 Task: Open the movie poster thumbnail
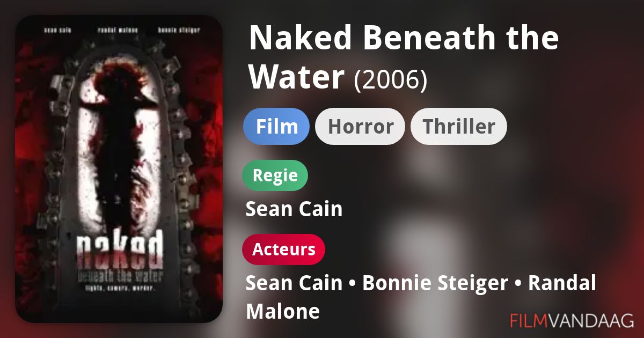point(119,169)
